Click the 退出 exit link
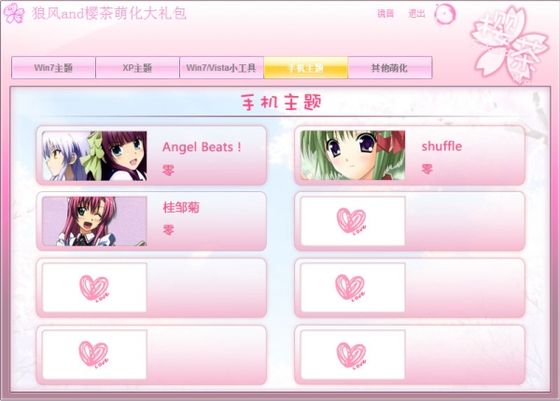Image resolution: width=560 pixels, height=401 pixels. 417,14
